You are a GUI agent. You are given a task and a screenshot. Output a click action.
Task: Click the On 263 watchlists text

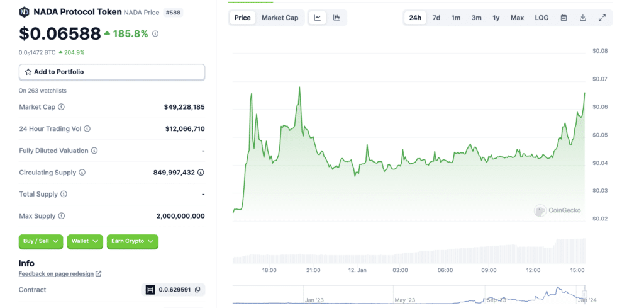click(x=43, y=91)
